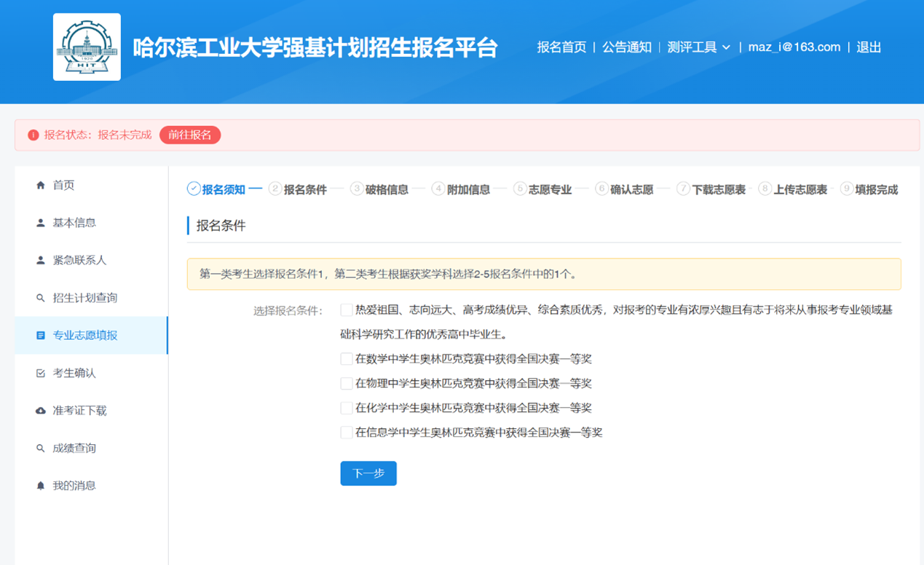Image resolution: width=924 pixels, height=565 pixels.
Task: Expand the 测评工具 dropdown arrow
Action: point(726,47)
